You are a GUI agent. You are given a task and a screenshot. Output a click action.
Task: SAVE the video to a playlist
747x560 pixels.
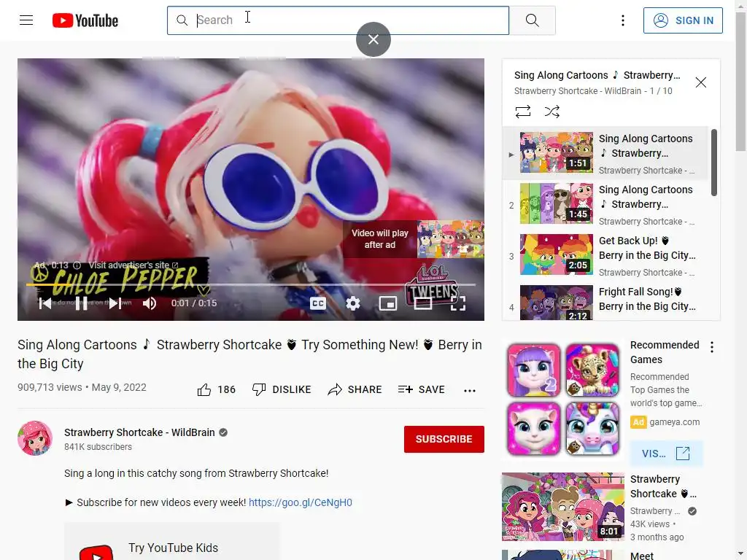[x=422, y=389]
